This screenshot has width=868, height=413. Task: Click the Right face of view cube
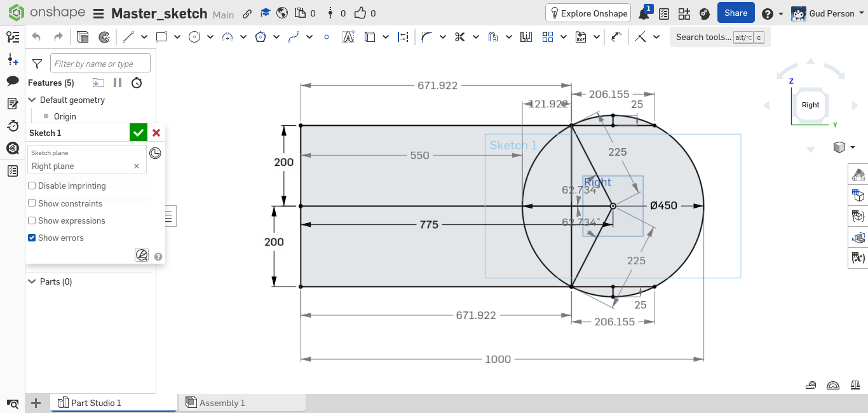810,105
